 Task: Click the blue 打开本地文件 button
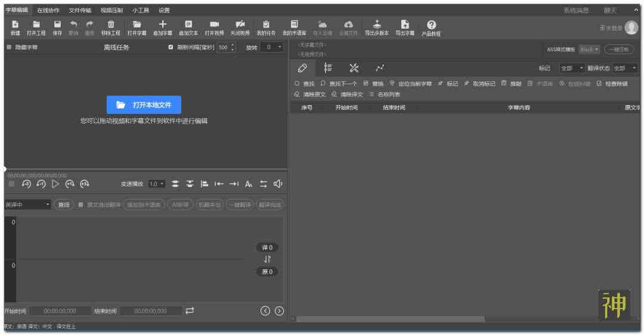pyautogui.click(x=144, y=105)
